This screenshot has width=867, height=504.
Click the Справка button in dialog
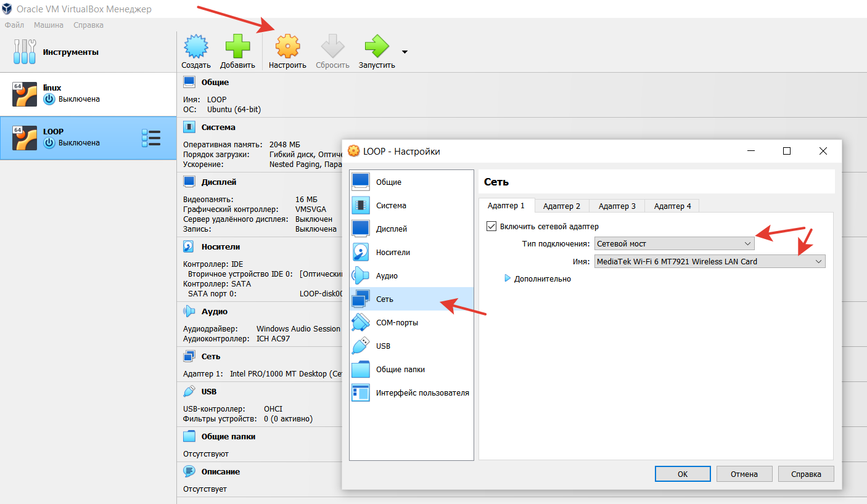pos(806,474)
